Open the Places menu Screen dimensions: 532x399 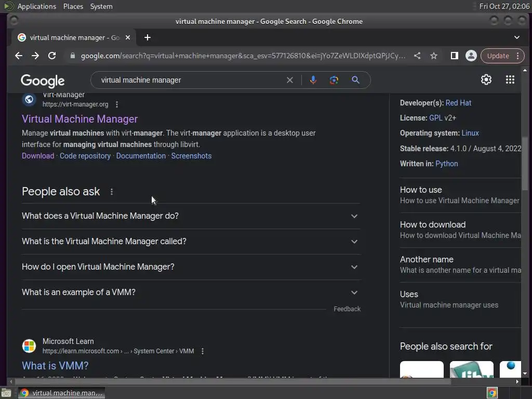click(73, 6)
